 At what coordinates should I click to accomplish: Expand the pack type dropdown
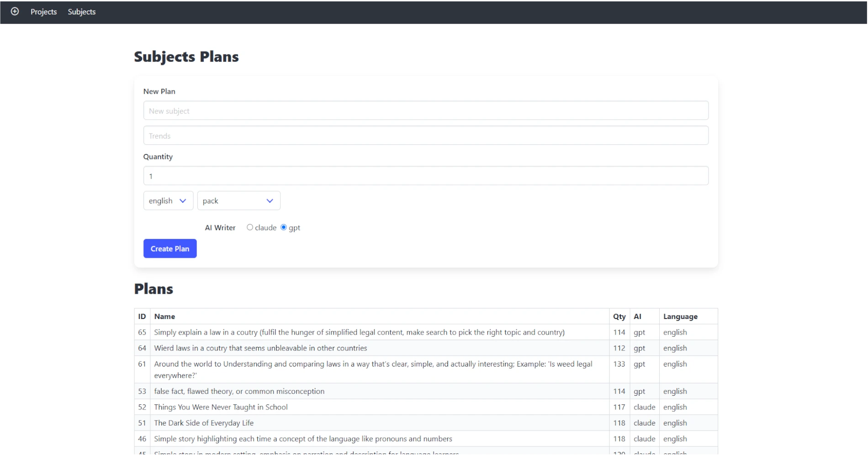[238, 201]
